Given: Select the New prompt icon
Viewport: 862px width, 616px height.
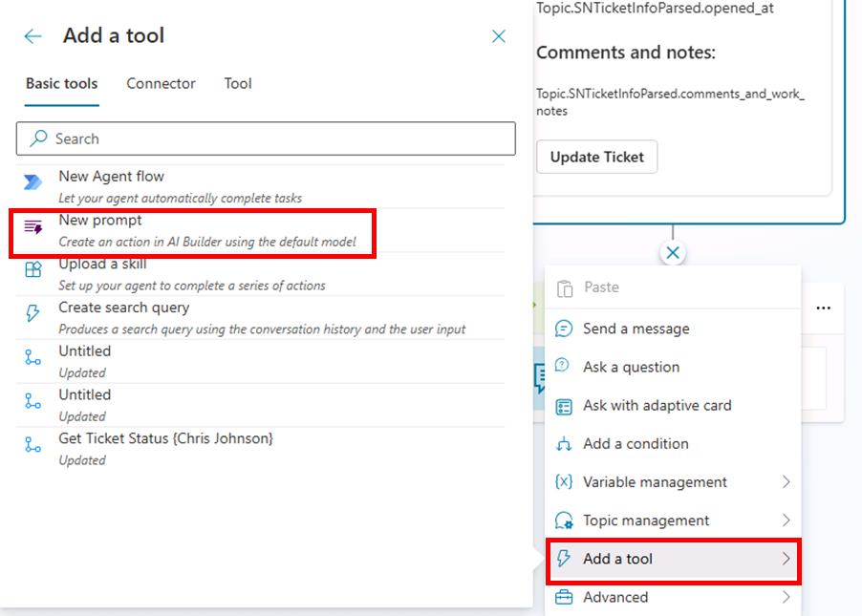Looking at the screenshot, I should [x=33, y=227].
